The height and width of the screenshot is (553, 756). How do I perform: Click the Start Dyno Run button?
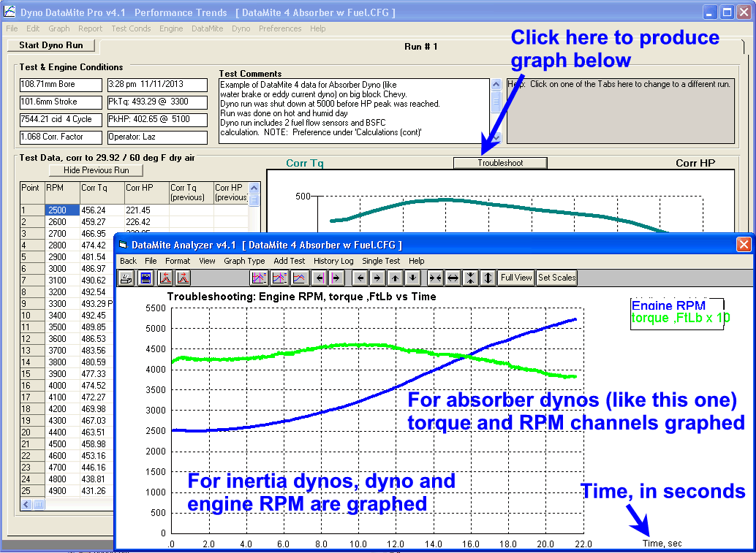tap(51, 45)
